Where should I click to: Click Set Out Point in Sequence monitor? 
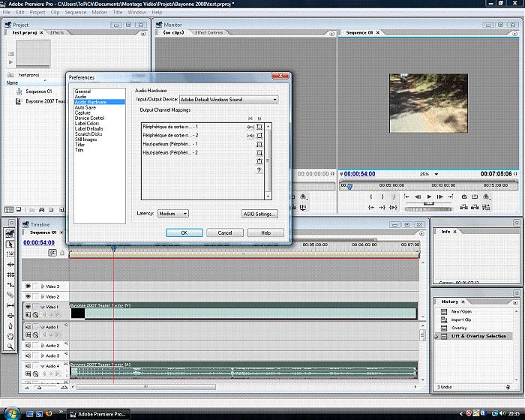tap(382, 197)
